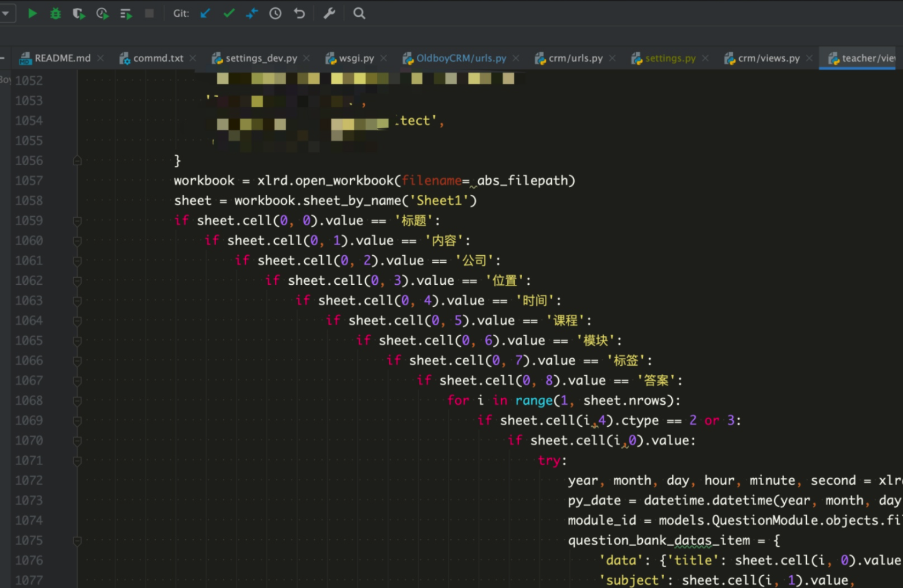Viewport: 903px width, 588px height.
Task: Open Search Everywhere magnifier icon
Action: (359, 14)
